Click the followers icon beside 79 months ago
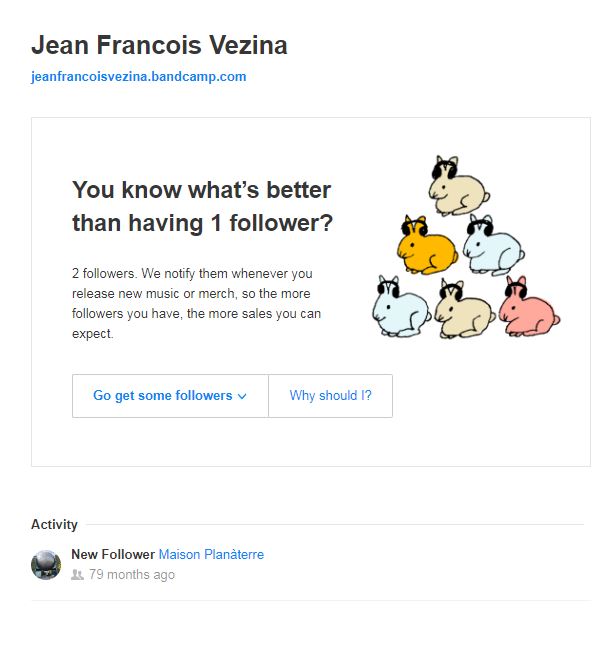This screenshot has width=616, height=657. 78,575
